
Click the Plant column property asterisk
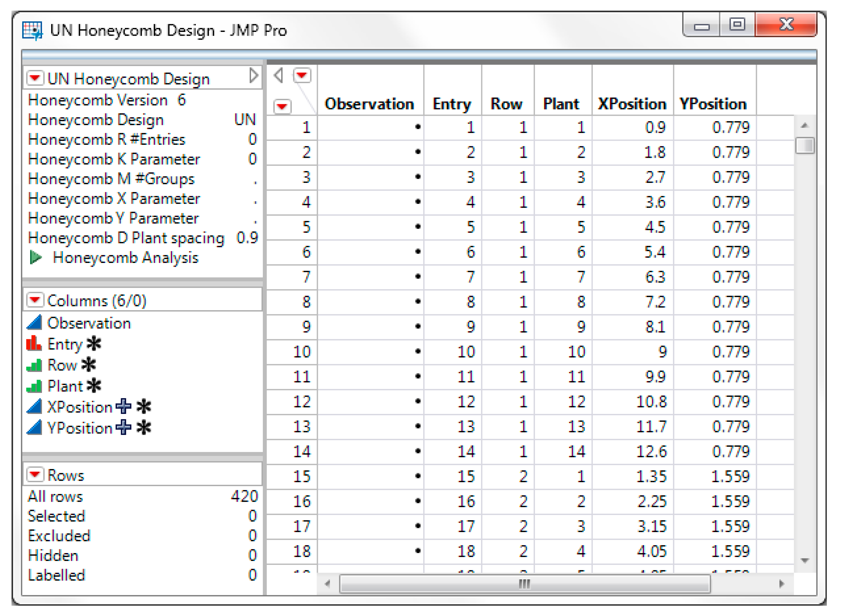point(94,386)
